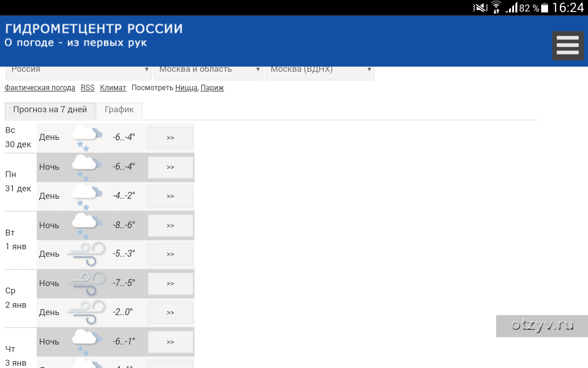Click wind icon for Ср 2 янв Ночь
The image size is (588, 368).
point(86,283)
